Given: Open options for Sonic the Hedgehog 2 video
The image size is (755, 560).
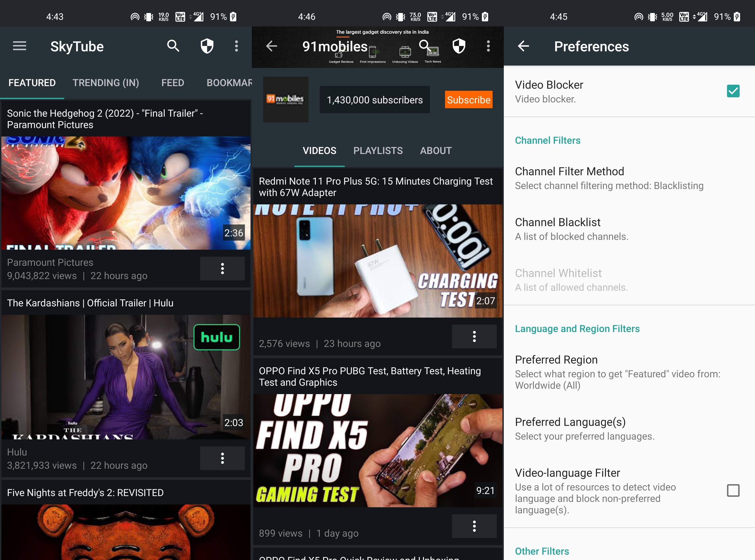Looking at the screenshot, I should click(x=222, y=269).
